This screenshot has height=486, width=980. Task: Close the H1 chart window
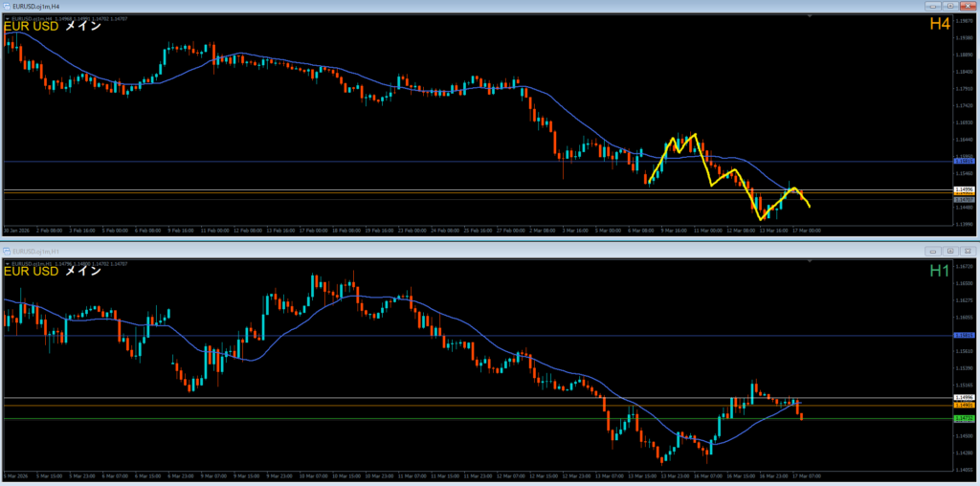pos(966,250)
